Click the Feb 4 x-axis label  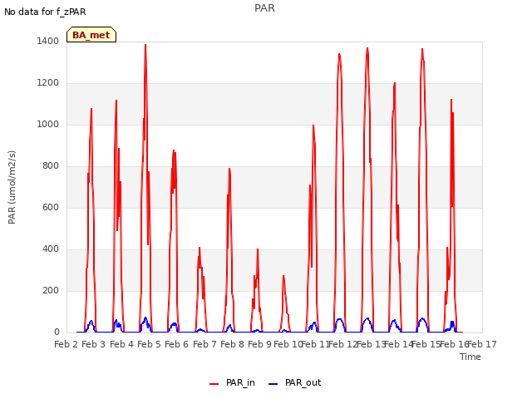click(x=122, y=344)
